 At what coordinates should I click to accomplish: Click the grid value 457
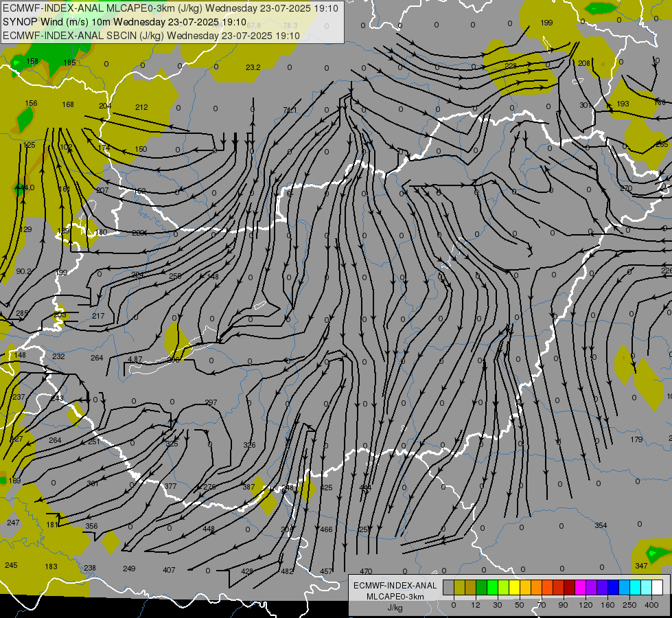326,571
